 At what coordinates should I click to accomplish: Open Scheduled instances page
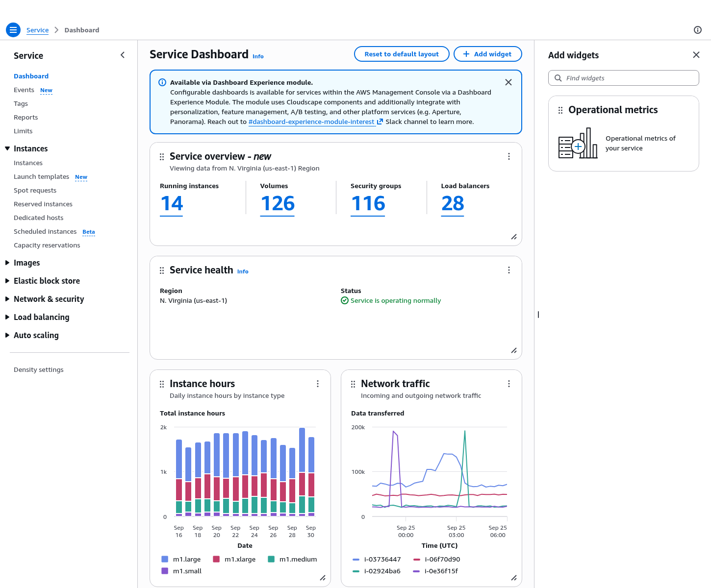point(45,231)
